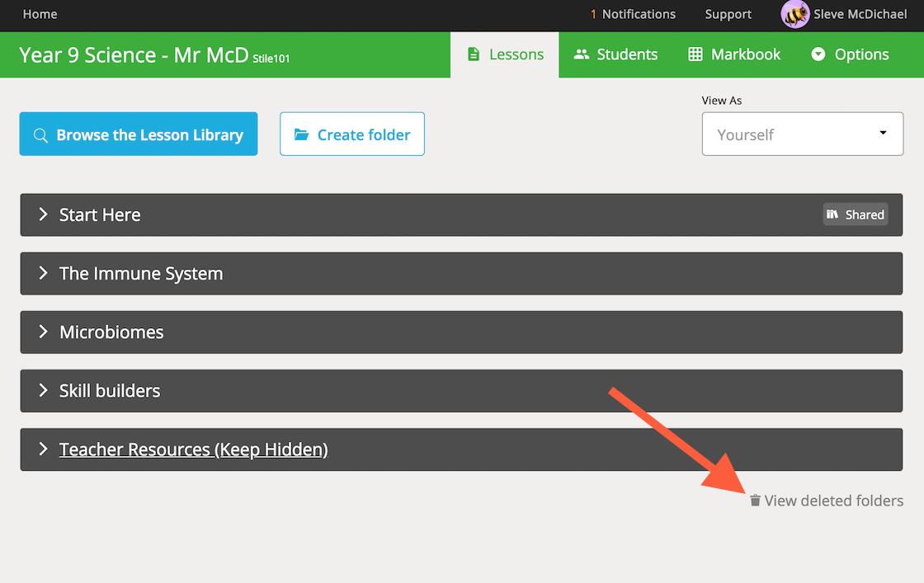Click the document icon on the Lessons tab
The width and height of the screenshot is (924, 583).
(474, 54)
